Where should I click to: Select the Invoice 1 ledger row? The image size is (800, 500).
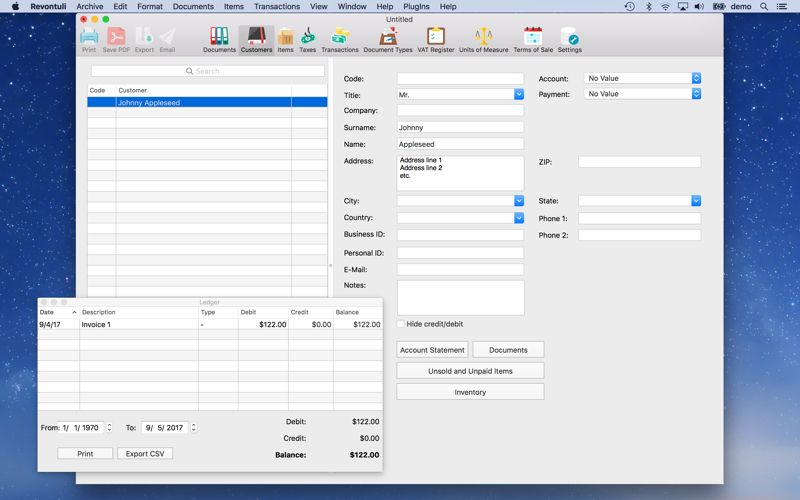pos(210,324)
